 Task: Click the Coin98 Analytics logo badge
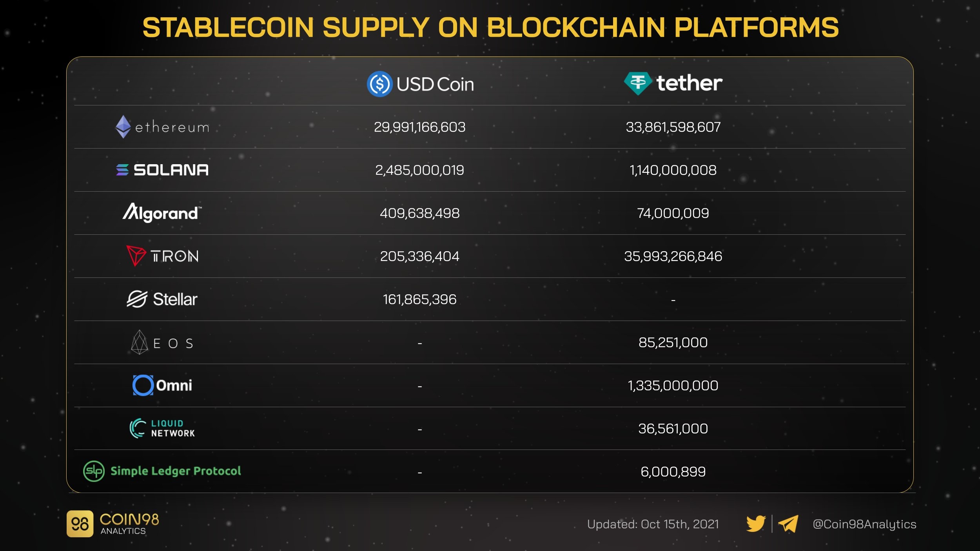coord(80,524)
